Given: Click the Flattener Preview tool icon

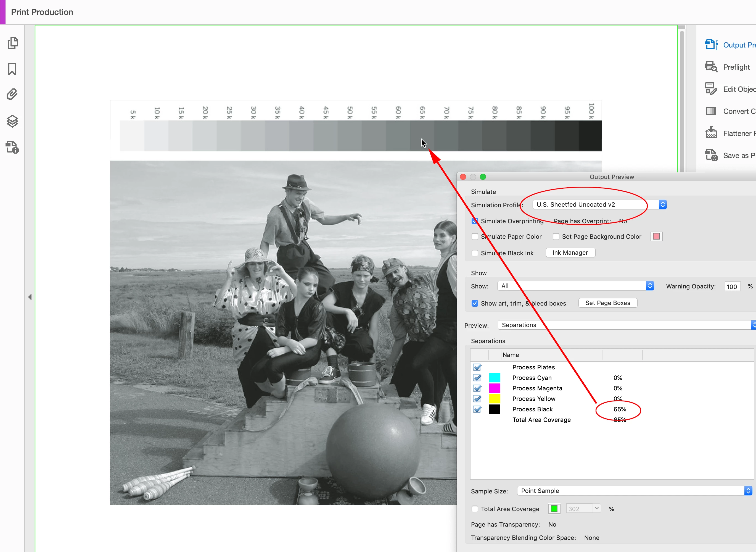Looking at the screenshot, I should pyautogui.click(x=711, y=133).
